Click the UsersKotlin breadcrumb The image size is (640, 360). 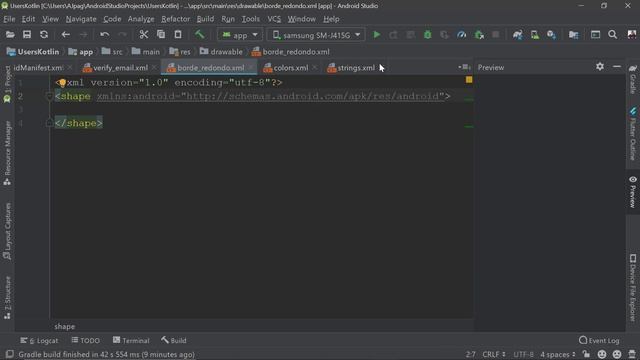pos(33,52)
